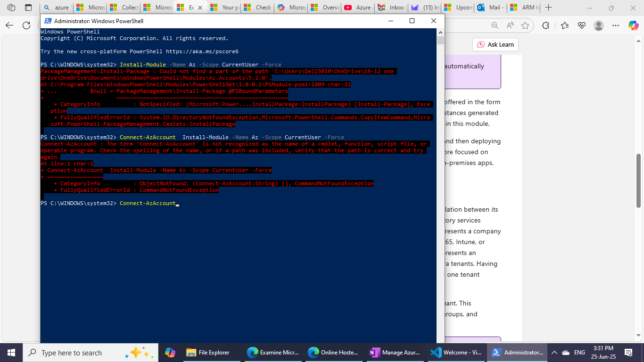The width and height of the screenshot is (644, 362).
Task: Expand hidden icons in the system tray
Action: (x=554, y=353)
